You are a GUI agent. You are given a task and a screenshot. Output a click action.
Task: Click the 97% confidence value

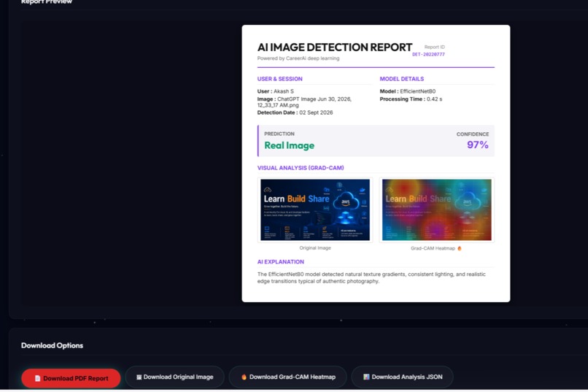477,145
